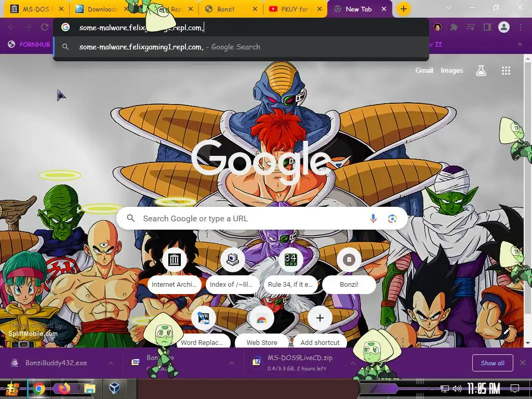
Task: Expand the ISO file download options chevron
Action: [231, 363]
